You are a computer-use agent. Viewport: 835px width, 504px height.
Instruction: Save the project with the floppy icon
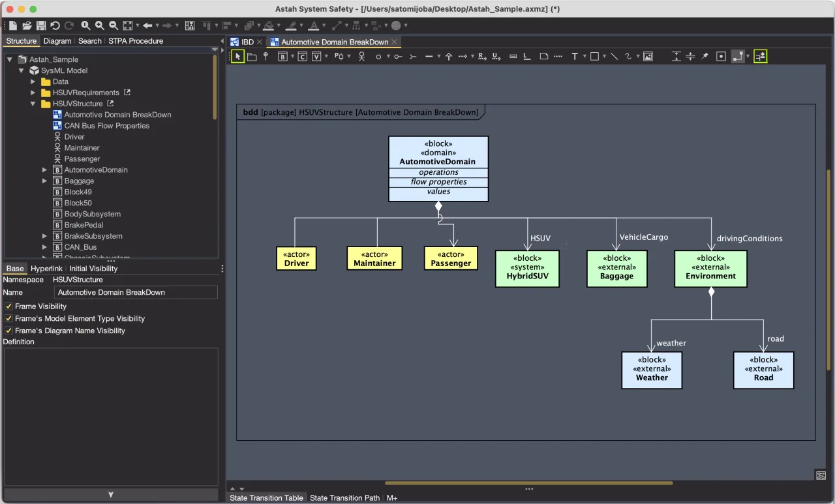point(41,25)
